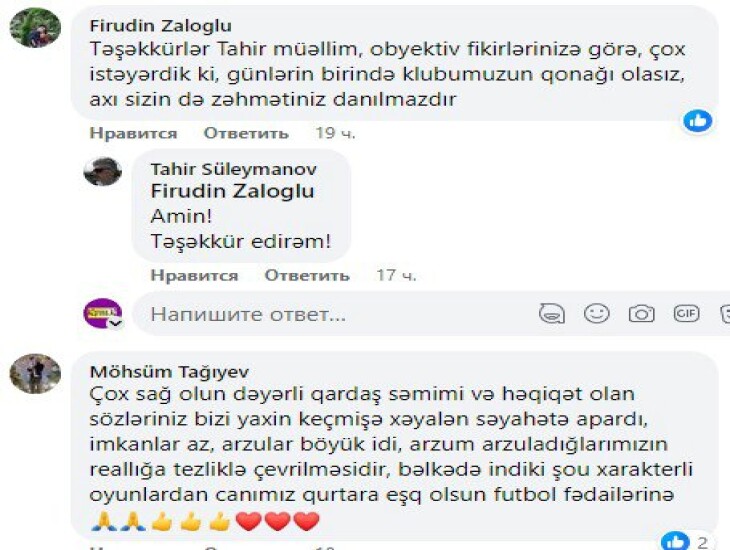The height and width of the screenshot is (550, 730).
Task: Open the '19 ч.' timestamp of the first comment
Action: pos(335,133)
